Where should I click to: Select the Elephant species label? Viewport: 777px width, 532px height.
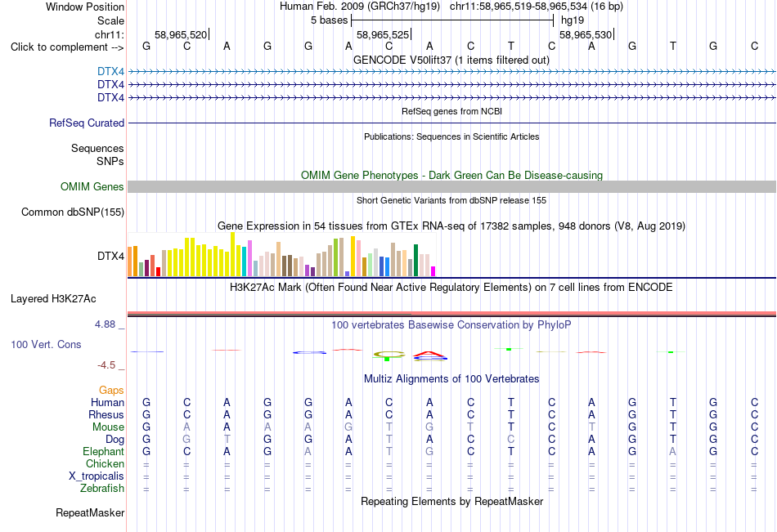pos(104,452)
